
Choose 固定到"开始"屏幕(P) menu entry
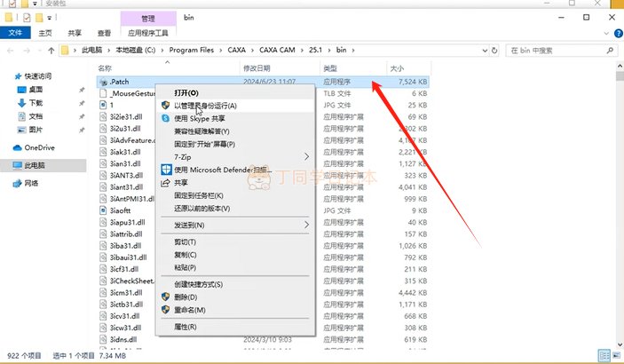point(235,144)
